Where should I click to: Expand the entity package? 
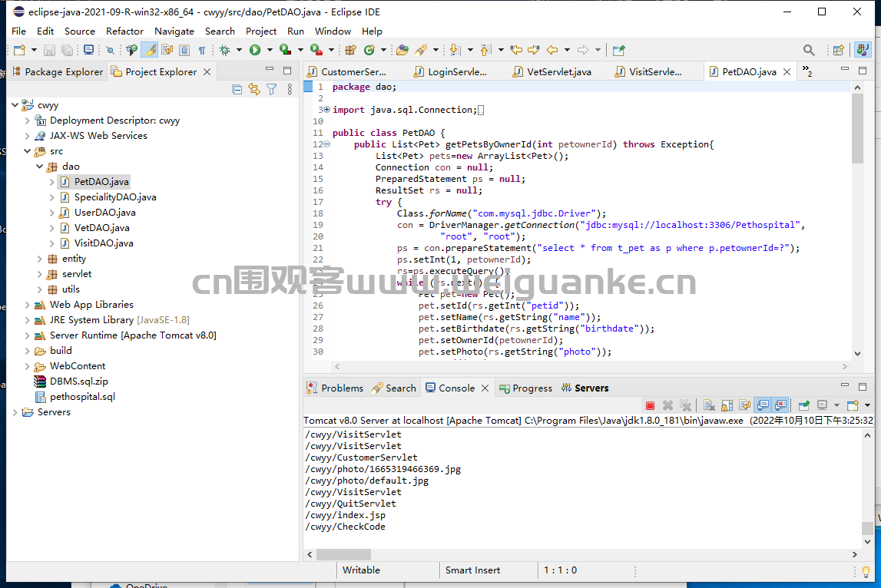click(39, 259)
